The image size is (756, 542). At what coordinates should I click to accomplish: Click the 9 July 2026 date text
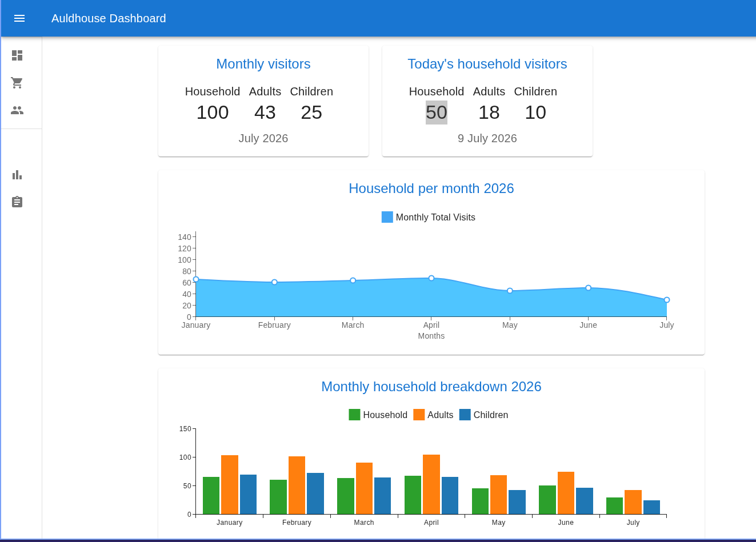[x=487, y=138]
